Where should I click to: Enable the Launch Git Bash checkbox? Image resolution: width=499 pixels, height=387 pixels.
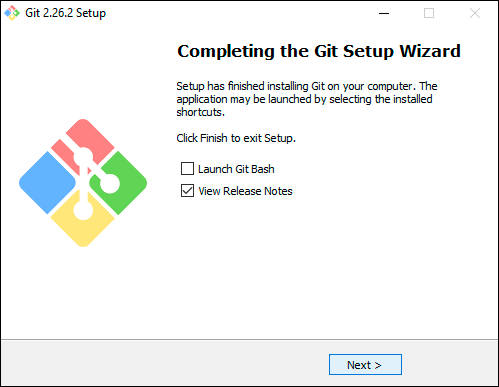pos(187,169)
